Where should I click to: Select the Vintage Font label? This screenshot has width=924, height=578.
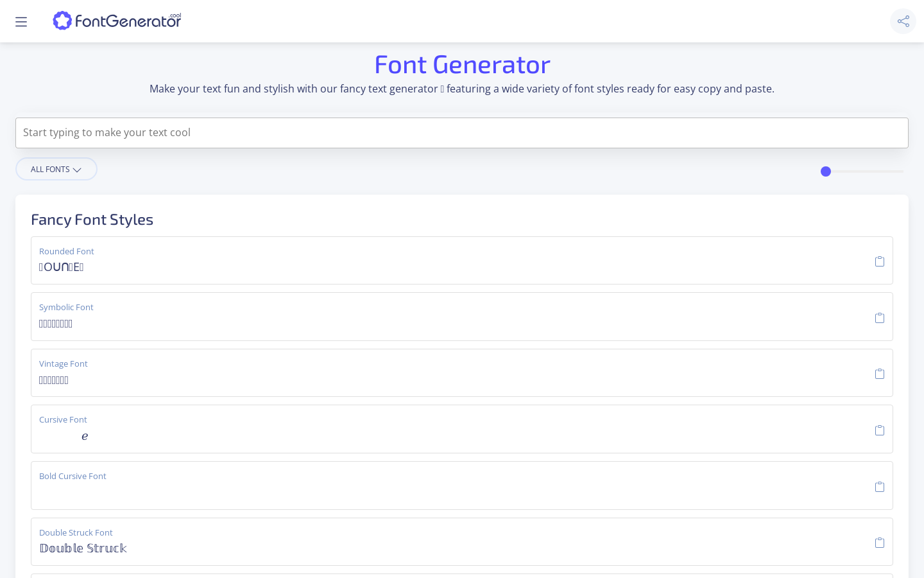point(64,363)
